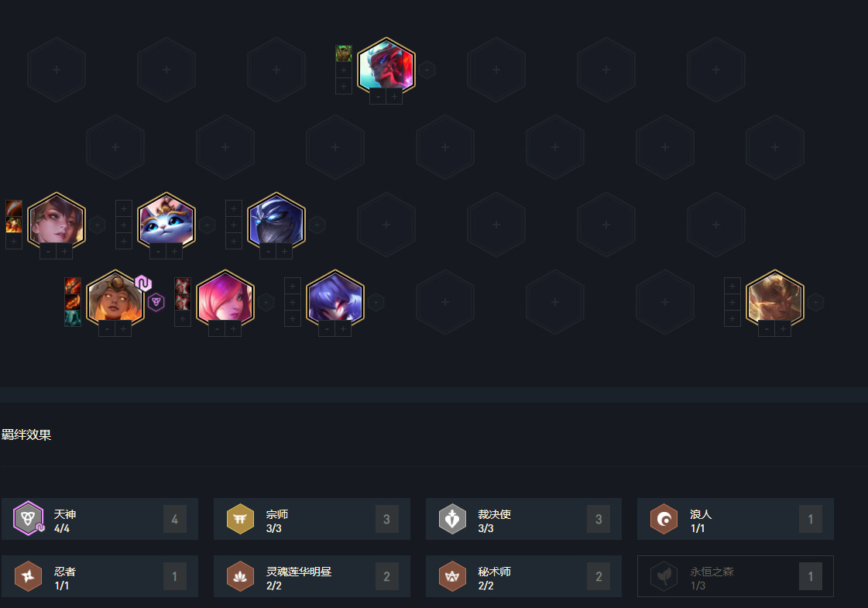
Task: Select the 秘术师 trait icon
Action: tap(452, 576)
